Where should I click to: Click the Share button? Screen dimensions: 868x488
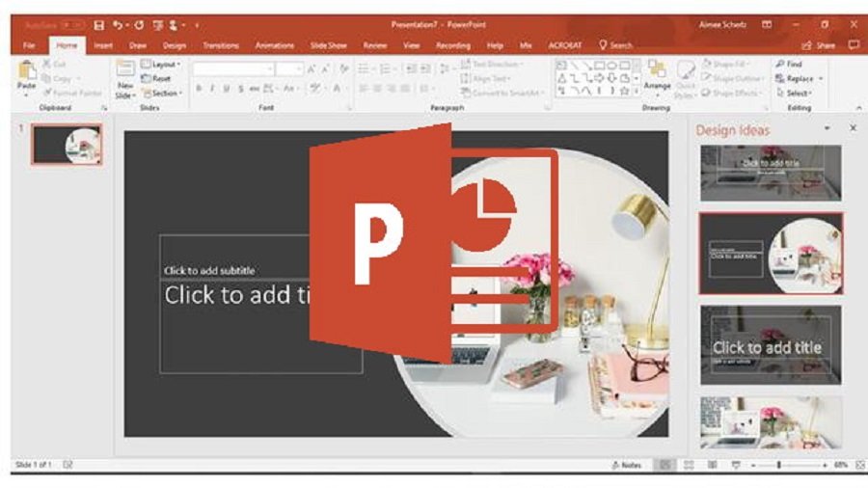[819, 45]
